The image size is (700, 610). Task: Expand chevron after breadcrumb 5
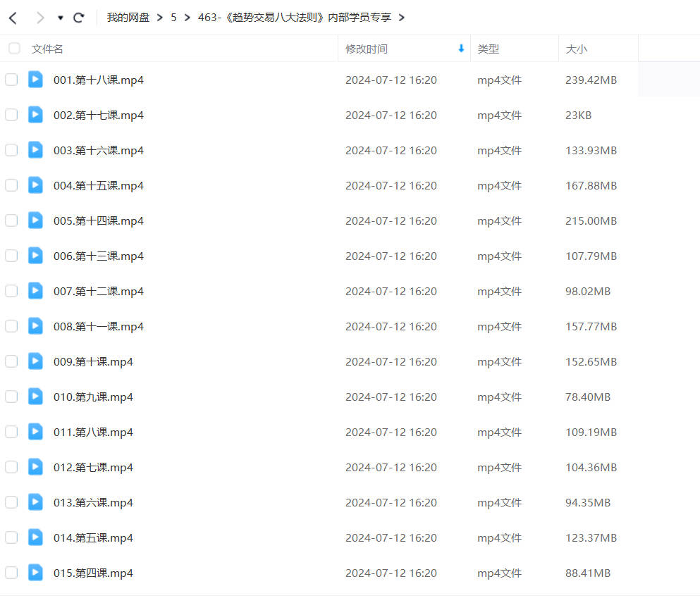[188, 18]
